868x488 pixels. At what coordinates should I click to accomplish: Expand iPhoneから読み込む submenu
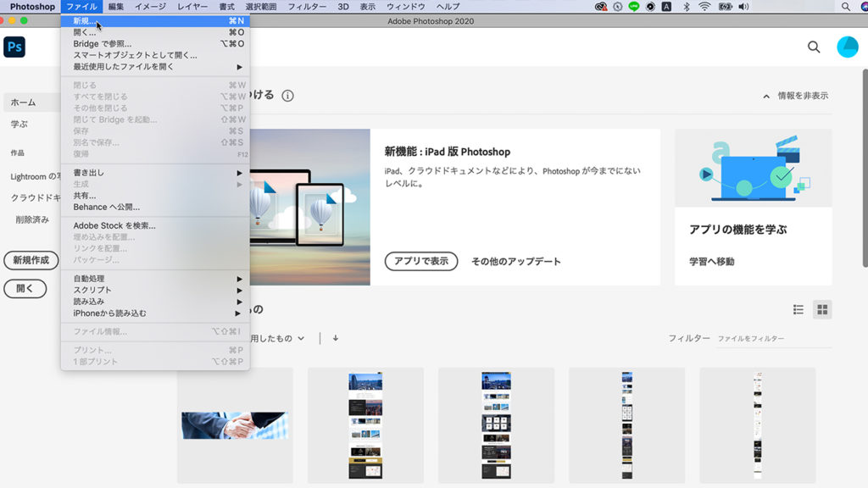point(156,313)
